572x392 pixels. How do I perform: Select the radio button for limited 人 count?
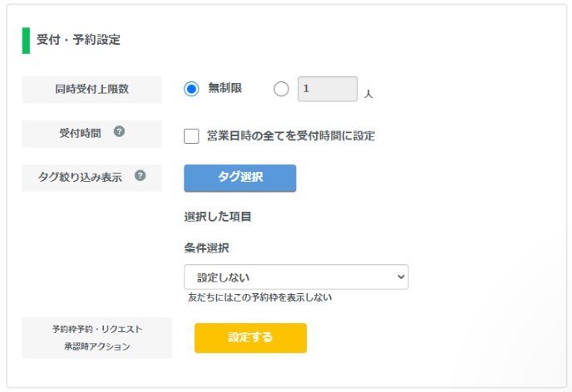point(281,89)
